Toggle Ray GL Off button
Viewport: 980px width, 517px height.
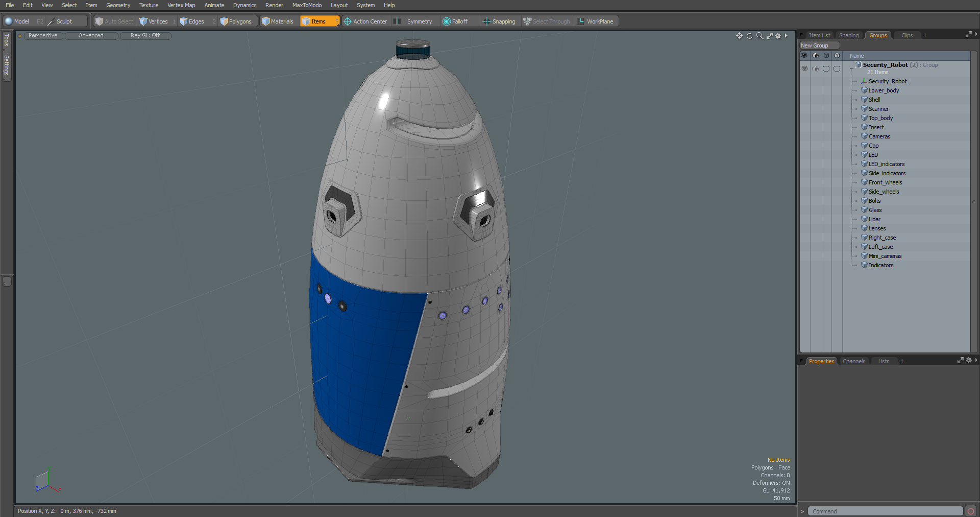tap(145, 36)
